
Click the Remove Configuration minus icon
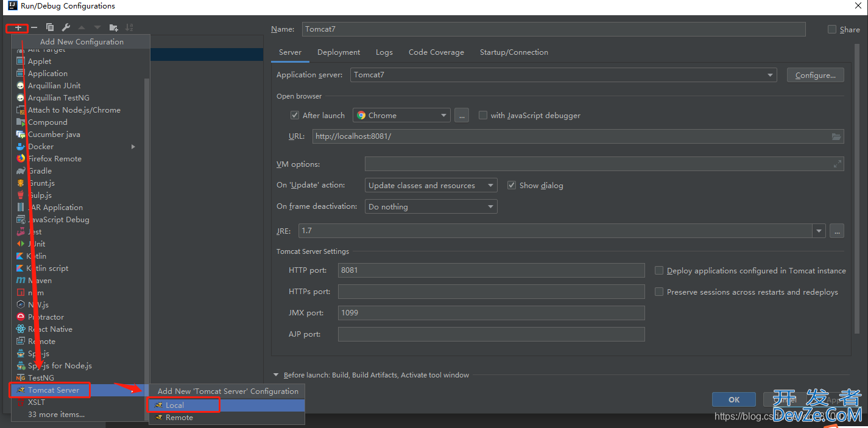[x=34, y=27]
